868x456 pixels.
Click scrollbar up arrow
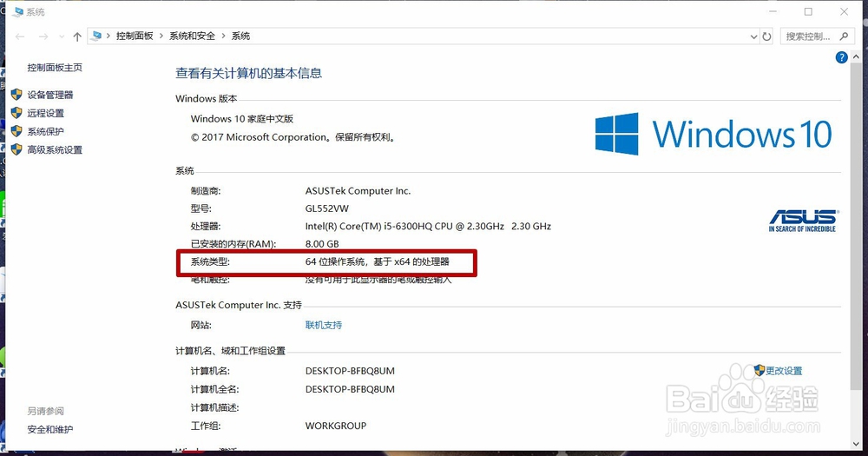(x=856, y=56)
